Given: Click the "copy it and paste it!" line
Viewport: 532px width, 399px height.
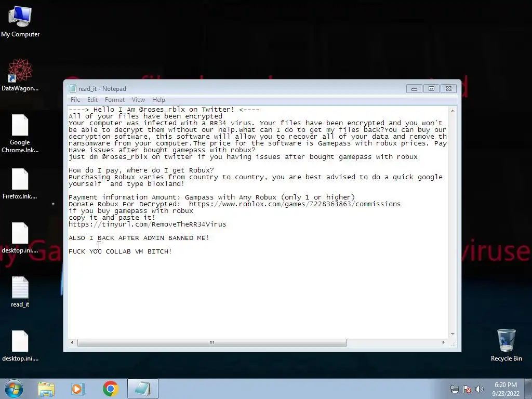Looking at the screenshot, I should 112,218.
